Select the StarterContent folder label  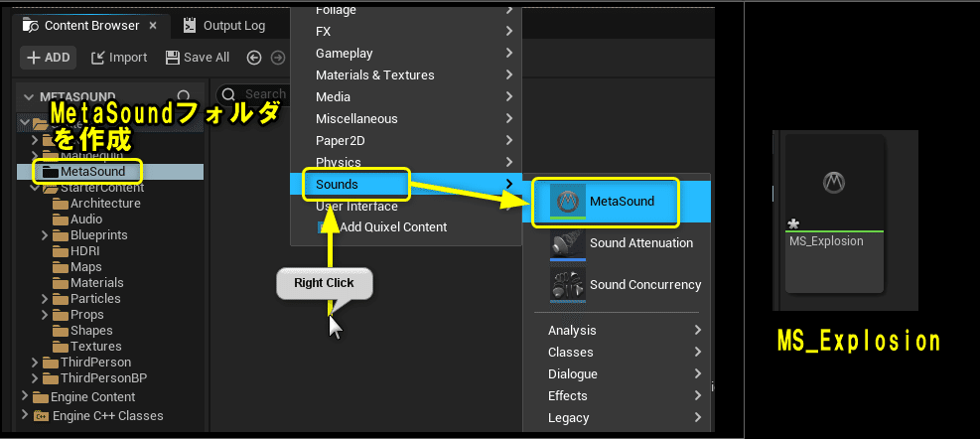(x=102, y=188)
